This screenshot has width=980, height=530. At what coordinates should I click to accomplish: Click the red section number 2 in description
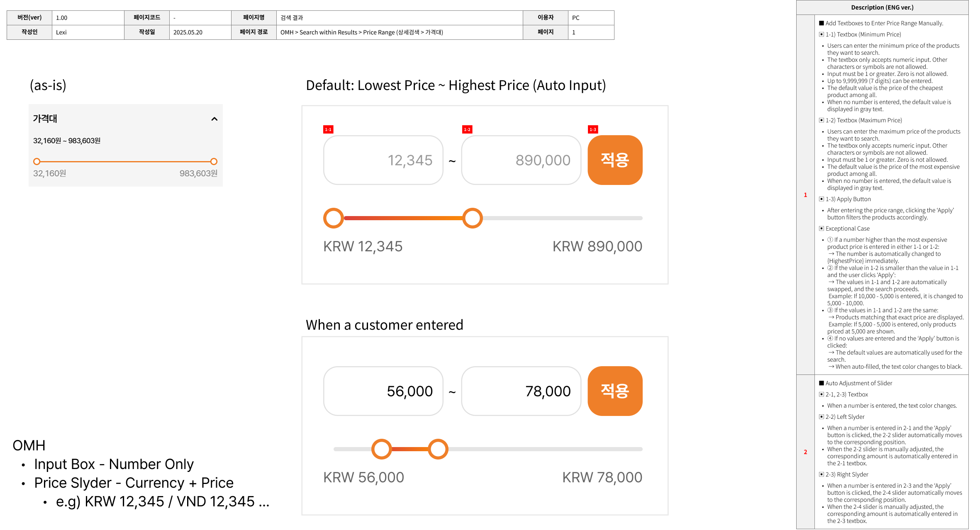(805, 452)
